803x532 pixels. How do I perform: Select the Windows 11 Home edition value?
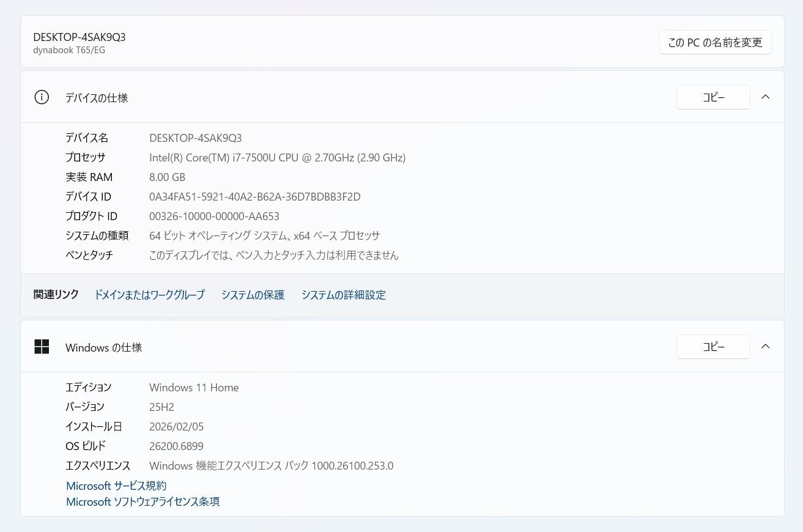tap(194, 388)
